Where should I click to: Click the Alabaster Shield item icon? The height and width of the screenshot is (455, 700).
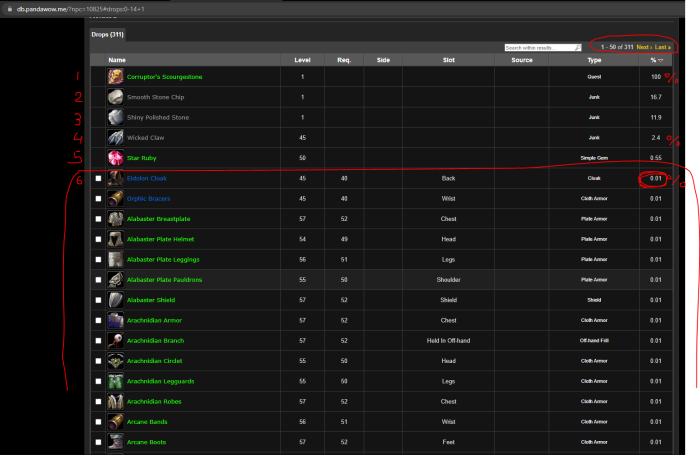point(116,300)
